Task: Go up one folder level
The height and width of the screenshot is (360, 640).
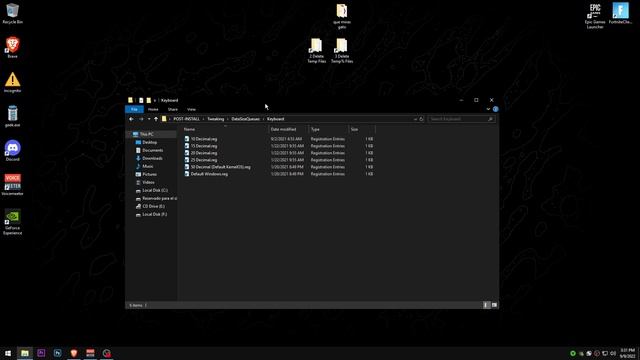Action: 156,119
